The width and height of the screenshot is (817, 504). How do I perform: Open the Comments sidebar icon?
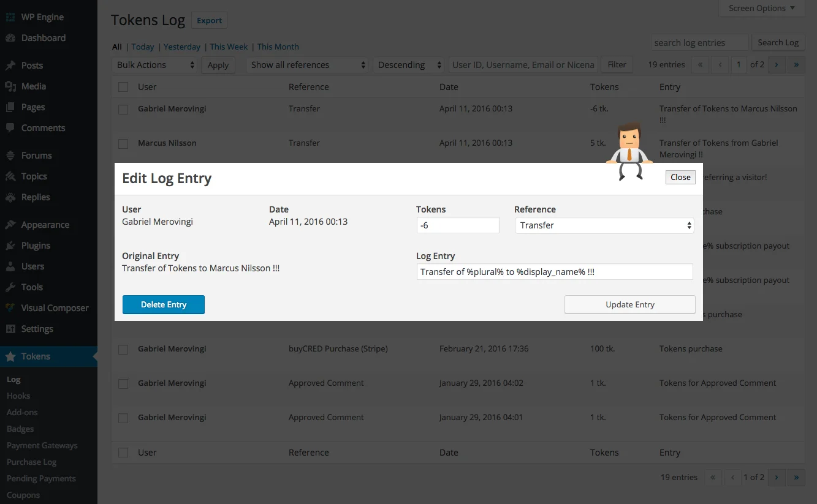11,127
